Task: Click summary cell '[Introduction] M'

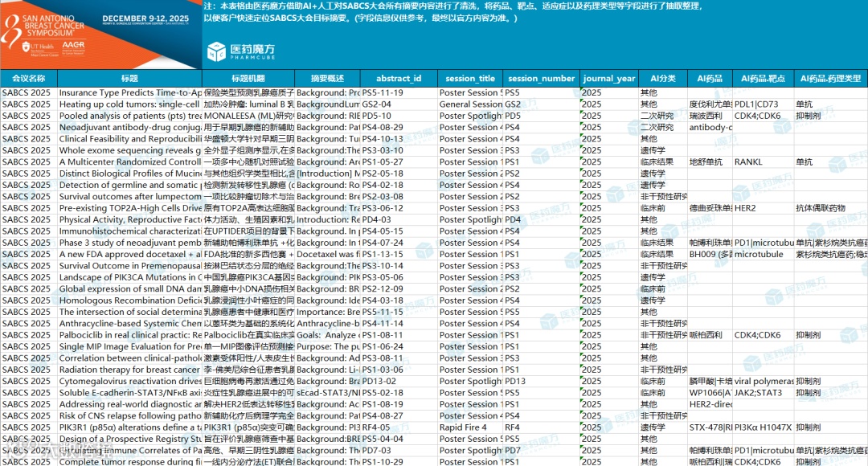Action: 328,174
